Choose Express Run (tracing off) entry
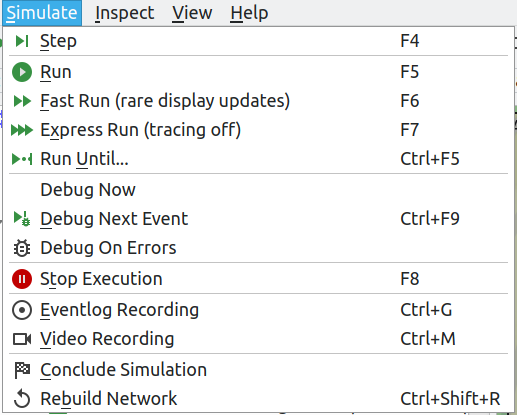The width and height of the screenshot is (517, 415). pyautogui.click(x=258, y=130)
